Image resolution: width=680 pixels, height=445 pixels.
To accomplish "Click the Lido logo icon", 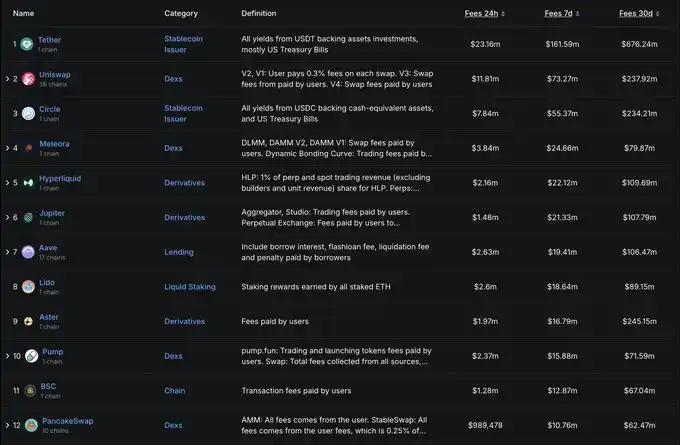I will click(27, 287).
